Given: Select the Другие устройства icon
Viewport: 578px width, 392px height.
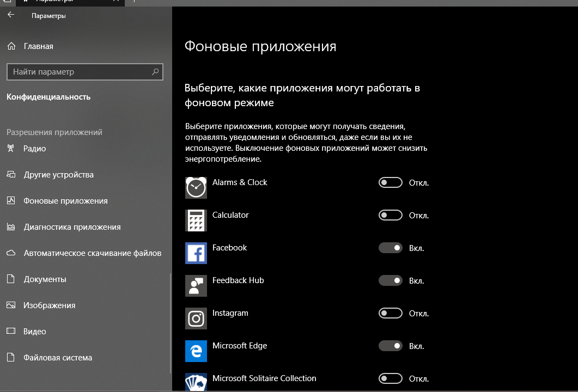Looking at the screenshot, I should tap(11, 174).
